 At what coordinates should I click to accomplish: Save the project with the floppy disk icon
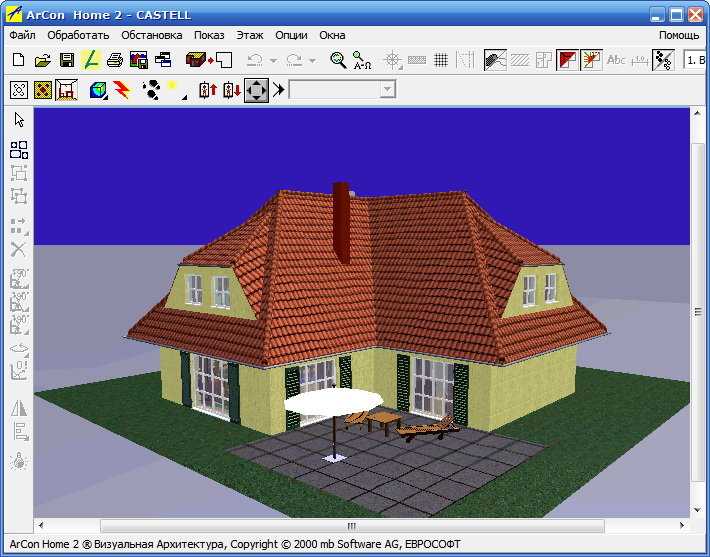[67, 60]
